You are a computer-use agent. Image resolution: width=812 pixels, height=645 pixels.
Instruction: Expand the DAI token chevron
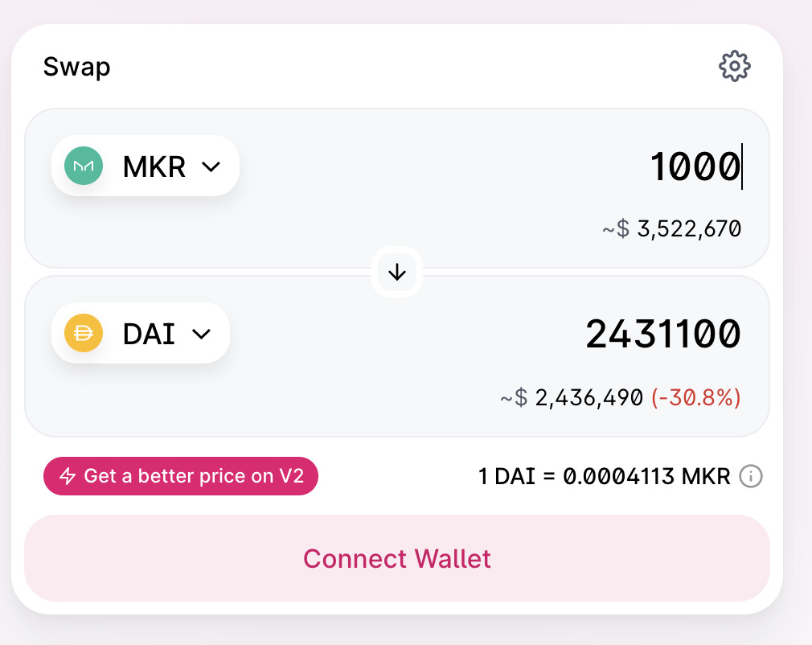(201, 334)
